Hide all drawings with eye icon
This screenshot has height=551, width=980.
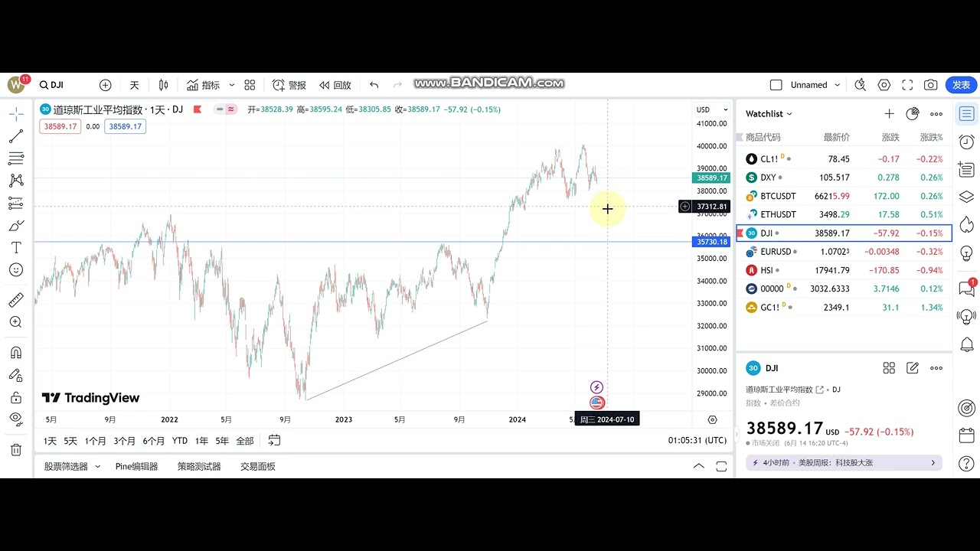[16, 419]
